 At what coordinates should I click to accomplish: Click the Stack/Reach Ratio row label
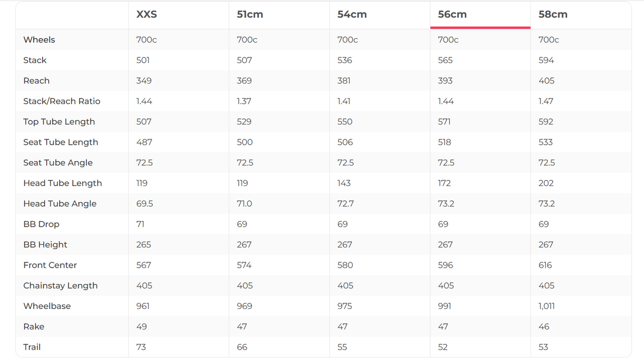(x=62, y=101)
